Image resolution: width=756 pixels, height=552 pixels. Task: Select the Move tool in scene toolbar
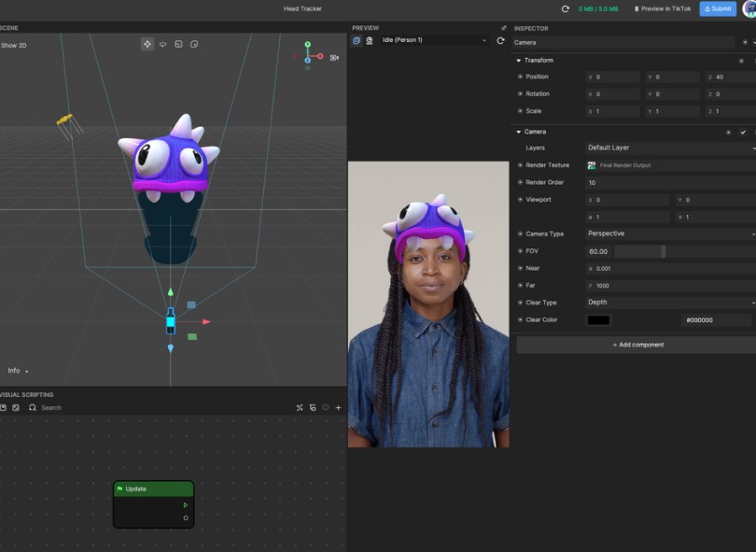click(x=147, y=44)
